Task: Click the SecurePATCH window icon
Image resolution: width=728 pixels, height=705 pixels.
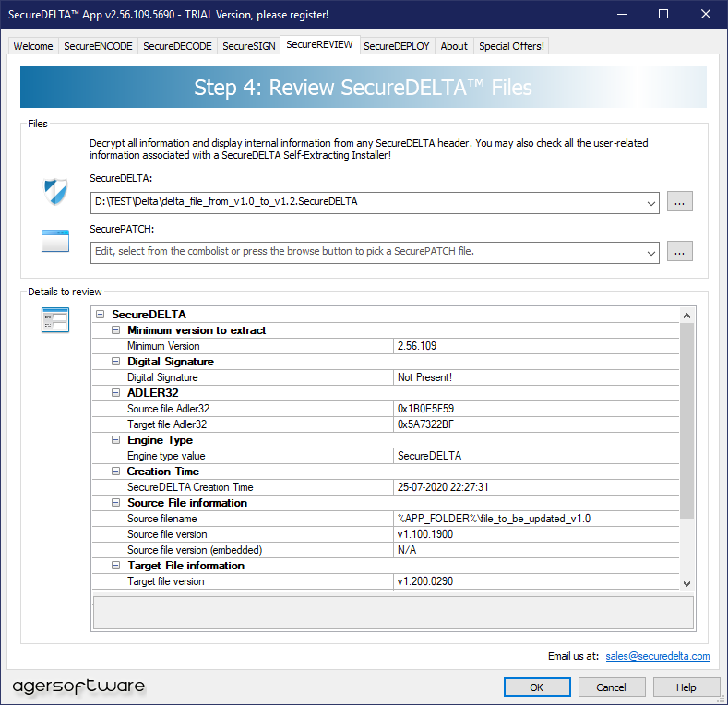Action: click(55, 241)
